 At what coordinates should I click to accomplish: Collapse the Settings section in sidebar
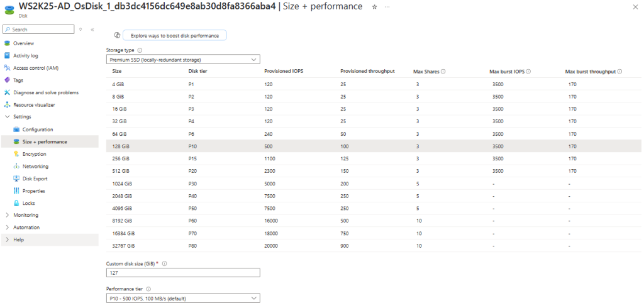click(x=22, y=117)
